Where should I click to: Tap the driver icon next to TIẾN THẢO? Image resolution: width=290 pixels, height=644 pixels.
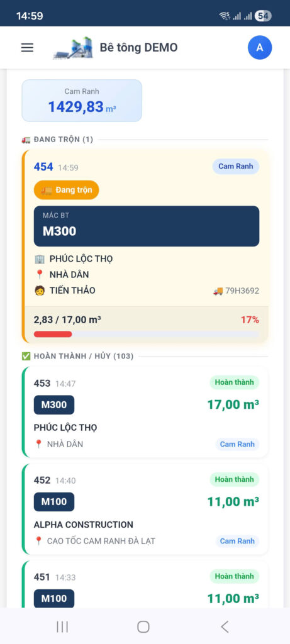(x=39, y=291)
